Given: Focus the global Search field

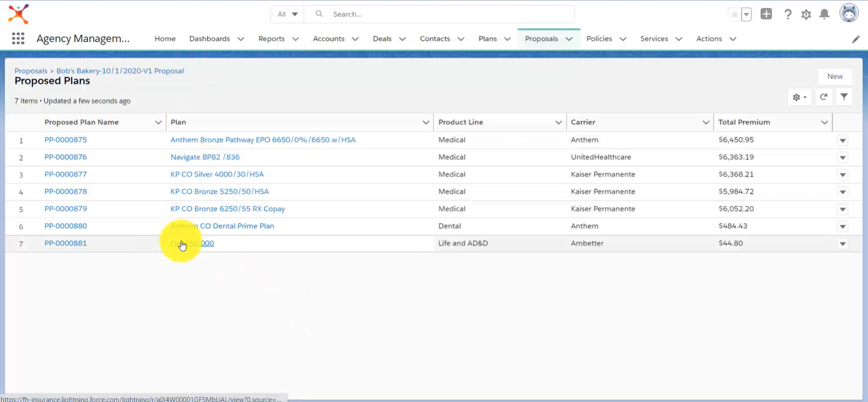Looking at the screenshot, I should [x=439, y=14].
